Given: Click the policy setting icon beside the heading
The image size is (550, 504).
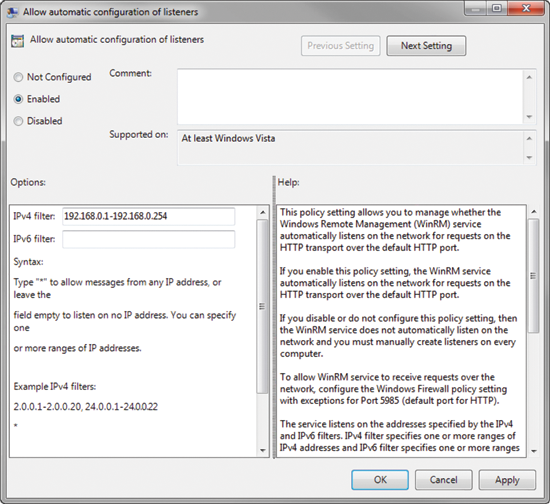Looking at the screenshot, I should coord(18,41).
